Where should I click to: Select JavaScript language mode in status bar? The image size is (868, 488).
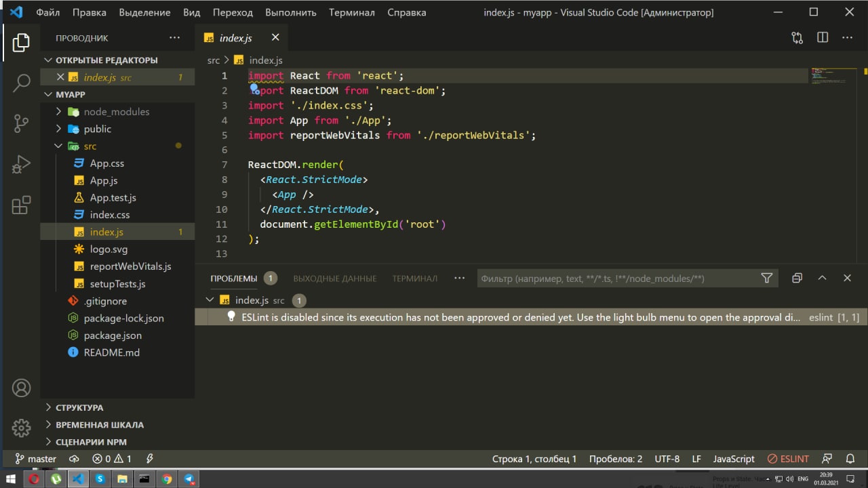[733, 459]
